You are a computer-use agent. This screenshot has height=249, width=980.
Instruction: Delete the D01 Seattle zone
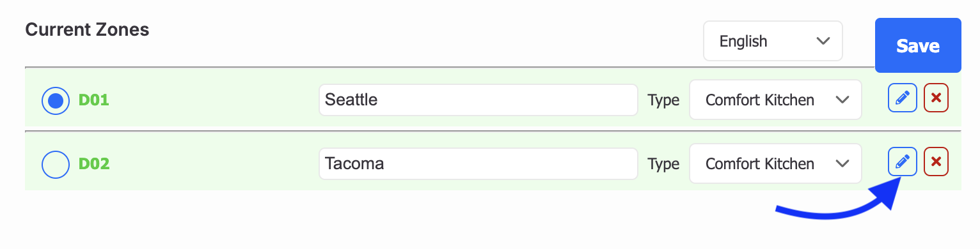click(x=937, y=98)
